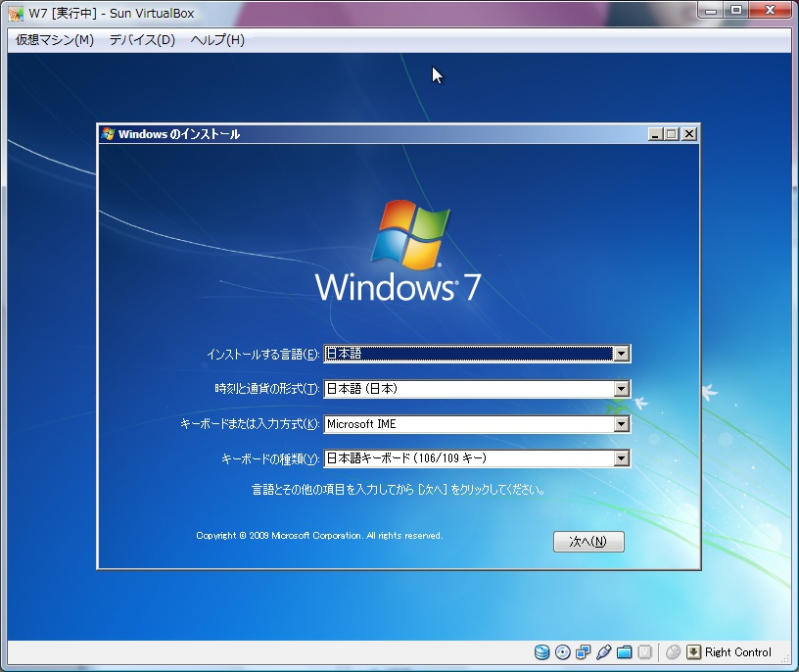Click the インストールする言語(E) label
The height and width of the screenshot is (672, 799).
coord(263,354)
